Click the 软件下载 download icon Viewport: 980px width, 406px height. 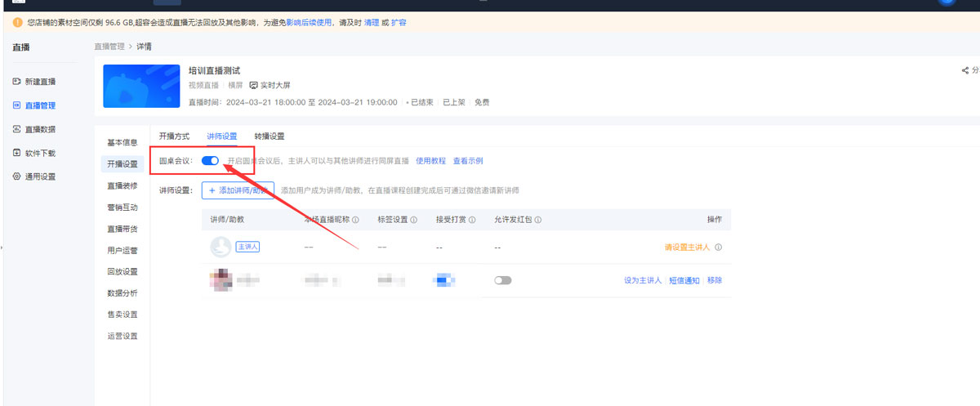point(16,153)
